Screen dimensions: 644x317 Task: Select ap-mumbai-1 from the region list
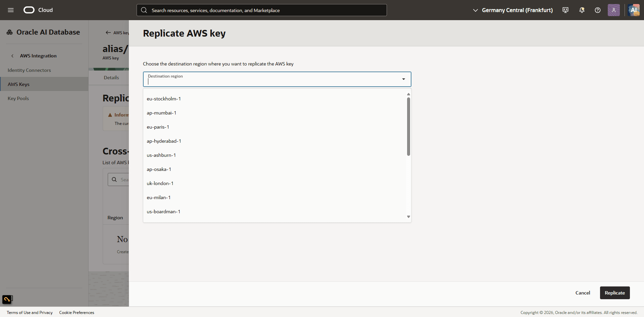275,113
